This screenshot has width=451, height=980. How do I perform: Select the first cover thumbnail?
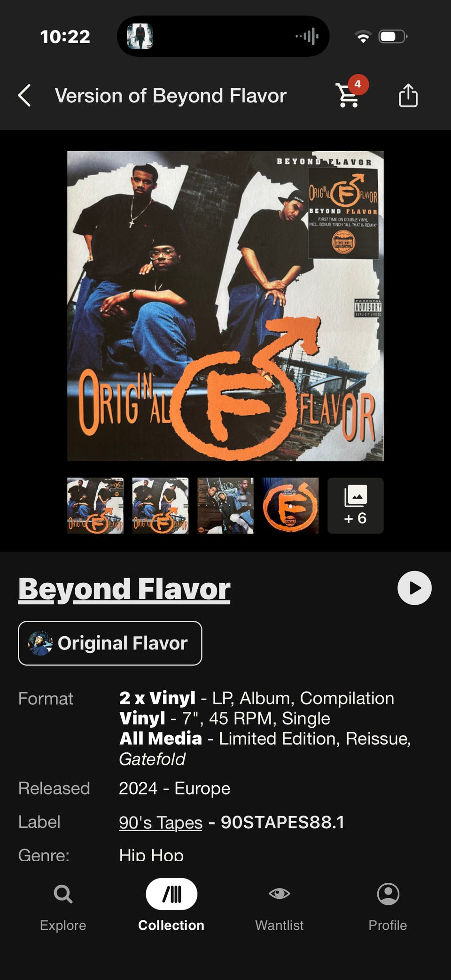pos(95,506)
